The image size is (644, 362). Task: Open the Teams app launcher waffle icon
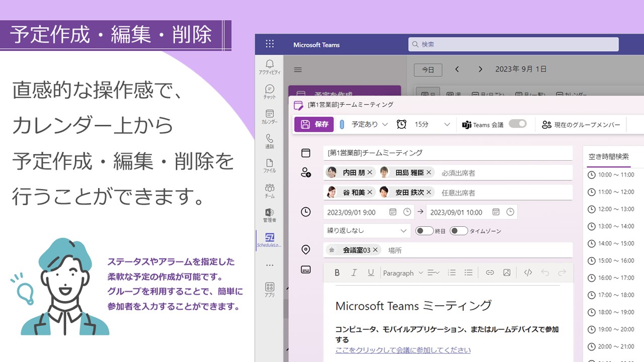[x=270, y=44]
